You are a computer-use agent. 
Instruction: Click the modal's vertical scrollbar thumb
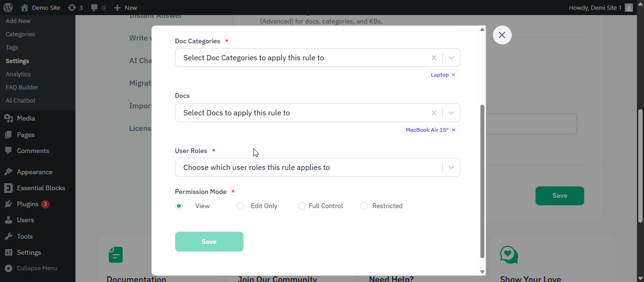click(482, 181)
